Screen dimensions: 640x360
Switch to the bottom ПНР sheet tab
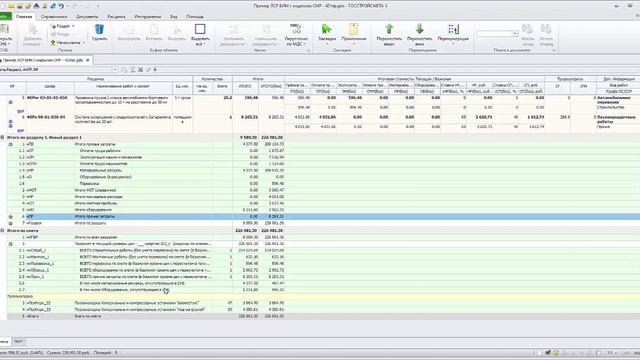tap(18, 341)
